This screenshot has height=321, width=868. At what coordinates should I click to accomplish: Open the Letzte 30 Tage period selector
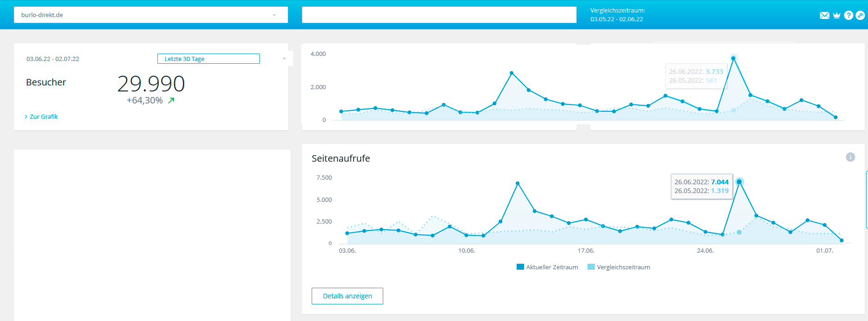tap(208, 59)
